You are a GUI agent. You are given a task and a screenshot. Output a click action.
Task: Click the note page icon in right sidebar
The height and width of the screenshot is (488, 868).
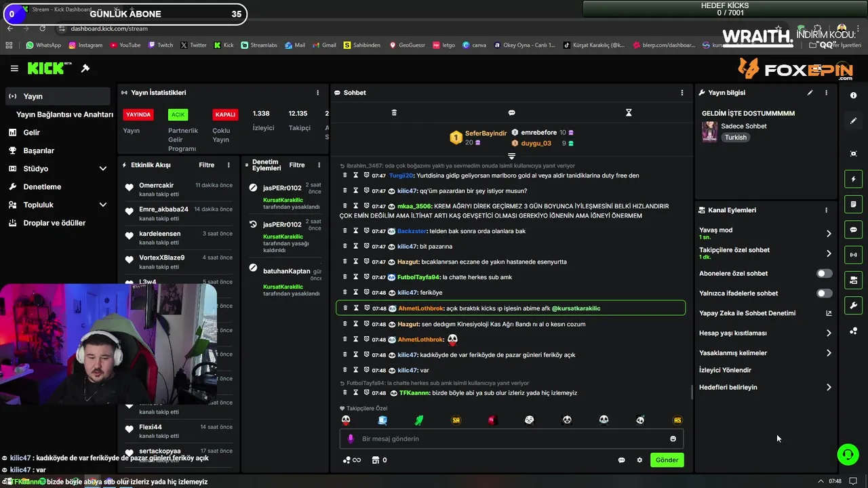pyautogui.click(x=853, y=204)
